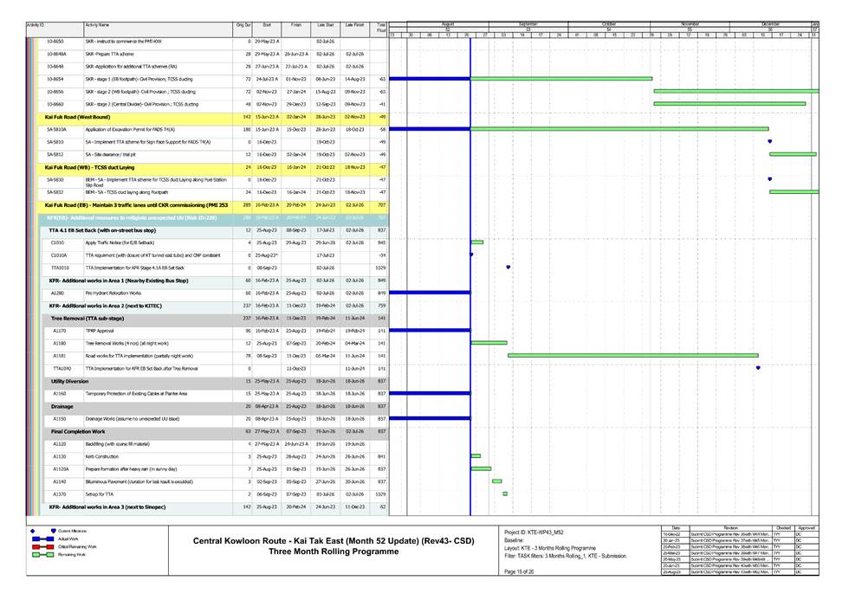The width and height of the screenshot is (868, 613).
Task: Select activity row A1280 Fire Hydrant Relocation Works
Action: click(x=121, y=293)
